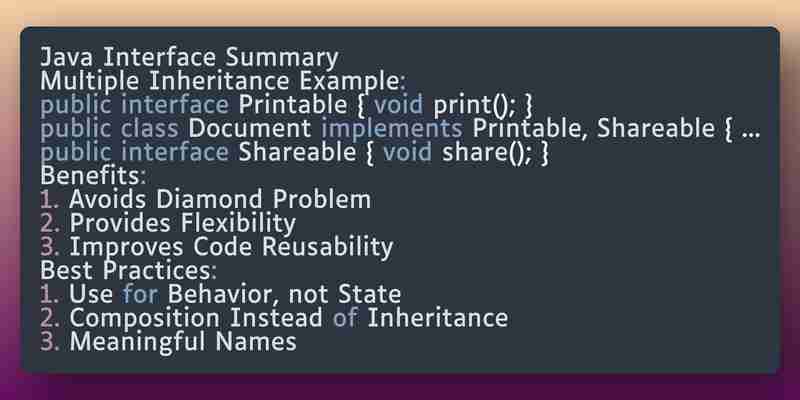Click the 'interface' keyword on Shareable line
The width and height of the screenshot is (800, 400).
(175, 153)
